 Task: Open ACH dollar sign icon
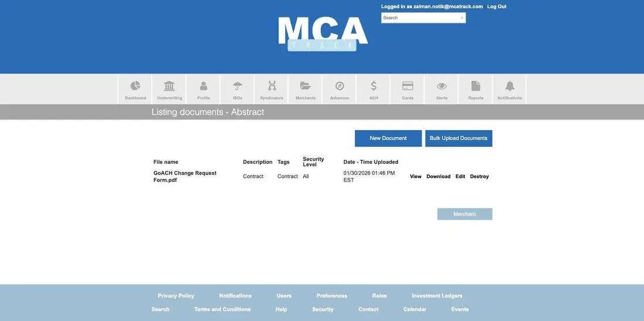[374, 86]
